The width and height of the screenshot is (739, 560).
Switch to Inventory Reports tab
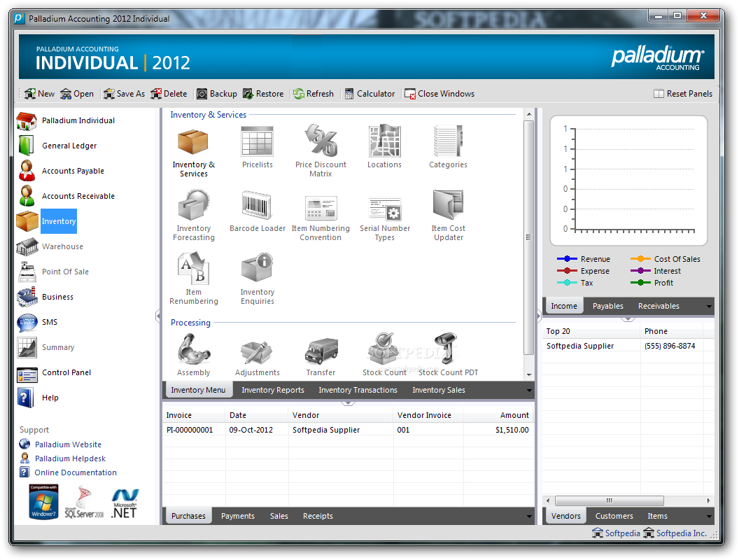click(272, 390)
